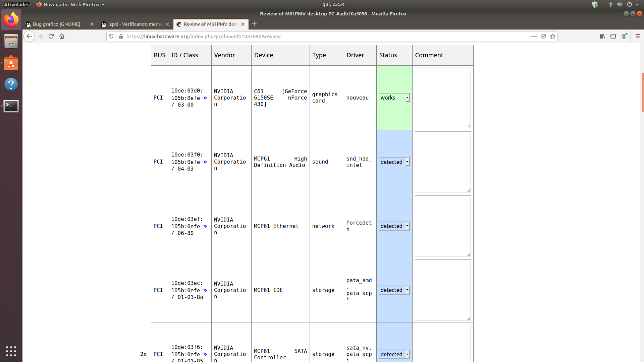Save page to Pocket
The image size is (644, 362).
click(x=543, y=36)
